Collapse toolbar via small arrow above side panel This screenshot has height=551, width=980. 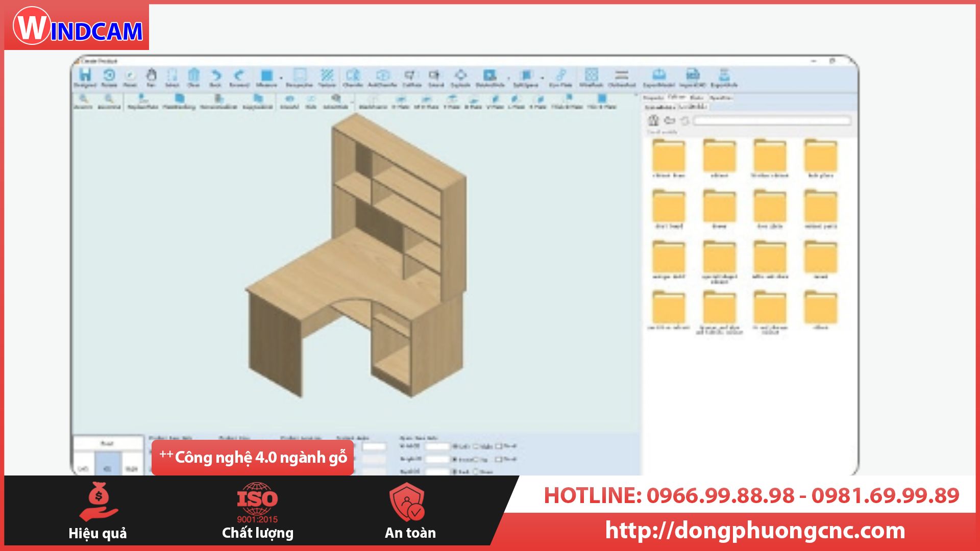coord(636,94)
